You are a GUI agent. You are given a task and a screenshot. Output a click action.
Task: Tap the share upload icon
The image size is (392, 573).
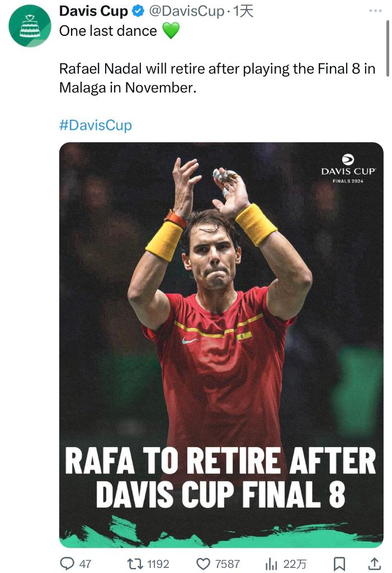click(375, 563)
